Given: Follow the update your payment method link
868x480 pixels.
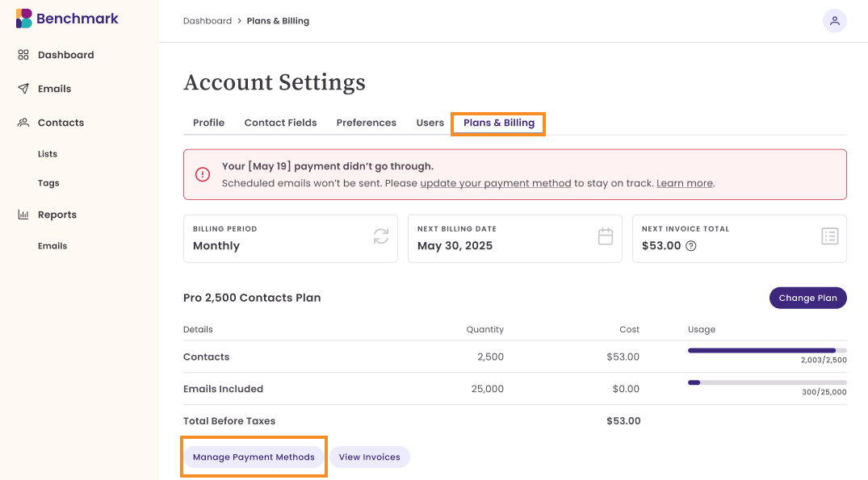Looking at the screenshot, I should click(x=495, y=183).
